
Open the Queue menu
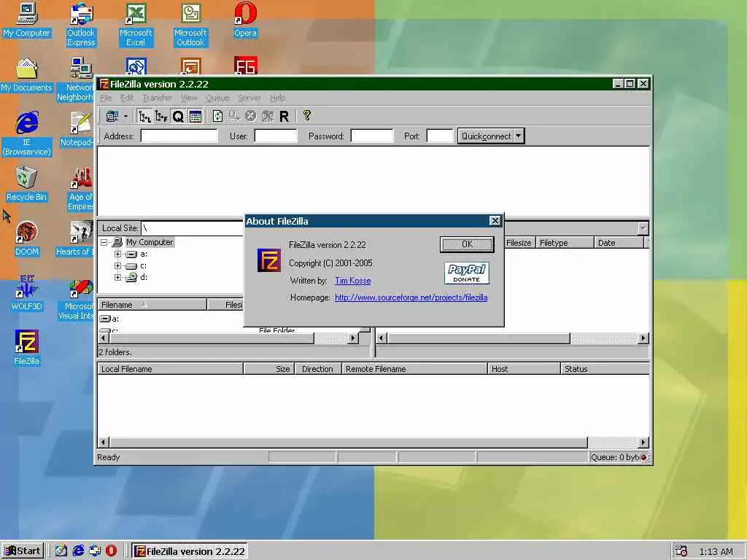217,98
